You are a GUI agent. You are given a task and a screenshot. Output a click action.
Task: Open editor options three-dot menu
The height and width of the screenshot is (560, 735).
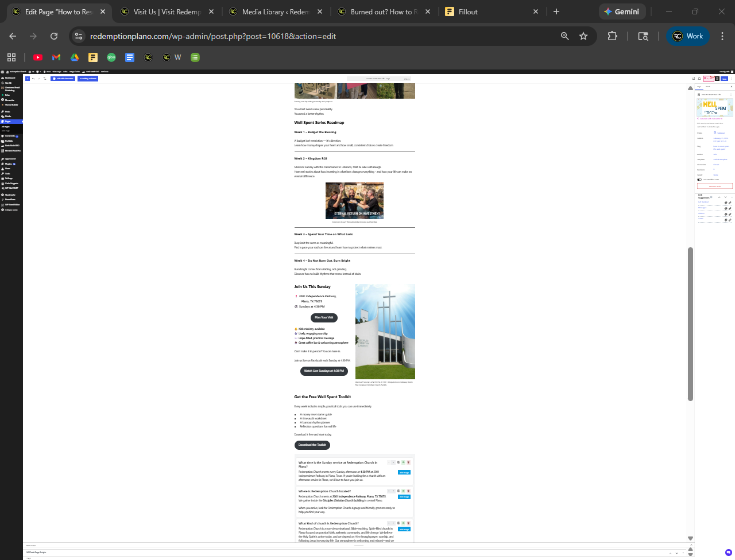click(x=731, y=79)
